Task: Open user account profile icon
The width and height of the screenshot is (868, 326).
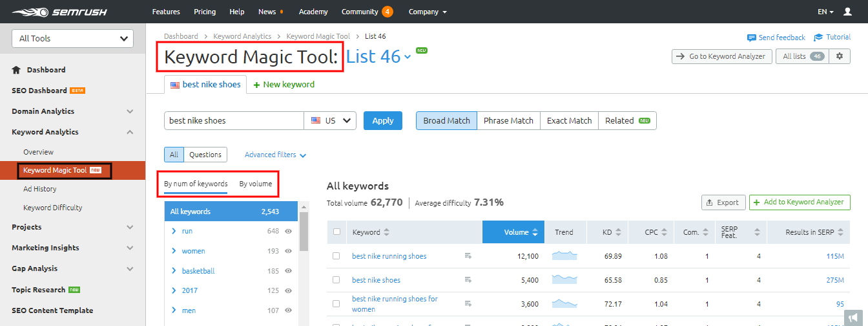Action: click(x=848, y=12)
